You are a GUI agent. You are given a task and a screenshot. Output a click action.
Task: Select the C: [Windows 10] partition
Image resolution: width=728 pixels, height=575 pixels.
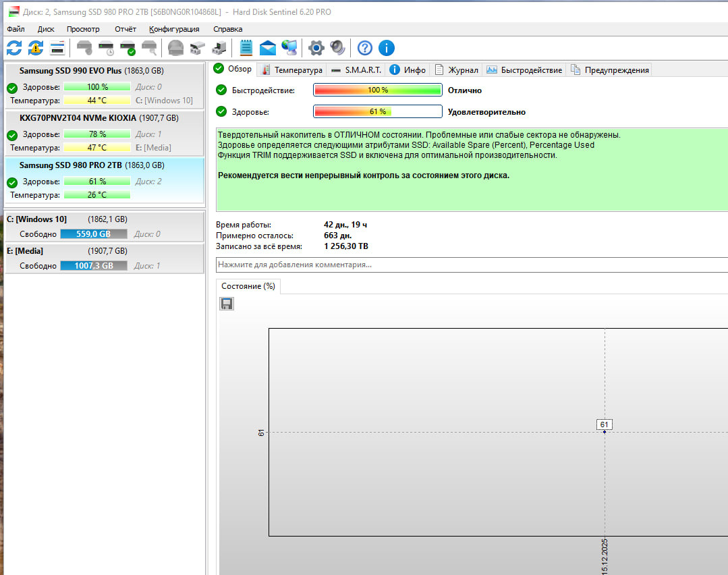[105, 226]
